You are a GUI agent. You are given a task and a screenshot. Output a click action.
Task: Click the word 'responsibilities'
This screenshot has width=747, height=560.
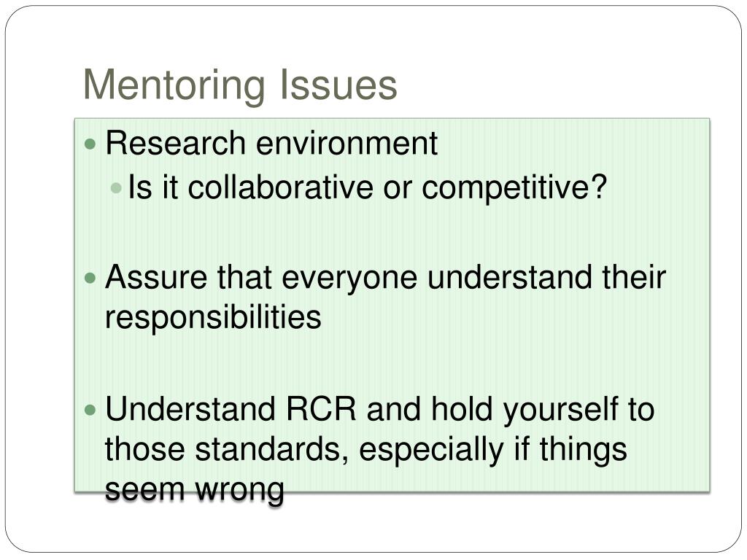pos(213,318)
